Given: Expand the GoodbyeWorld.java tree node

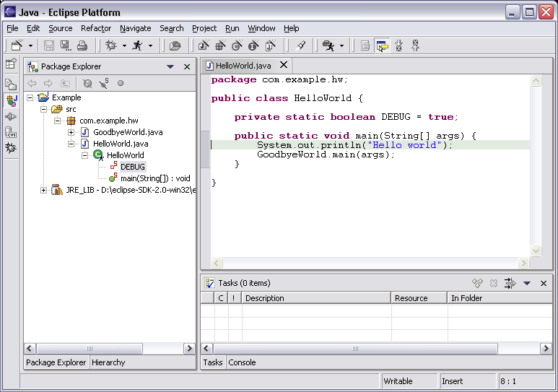Looking at the screenshot, I should 71,132.
